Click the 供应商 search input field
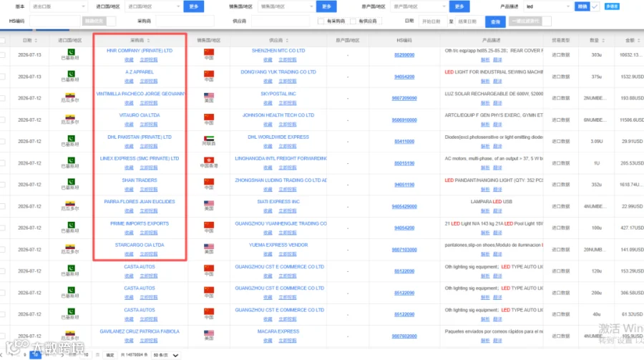 click(x=280, y=21)
